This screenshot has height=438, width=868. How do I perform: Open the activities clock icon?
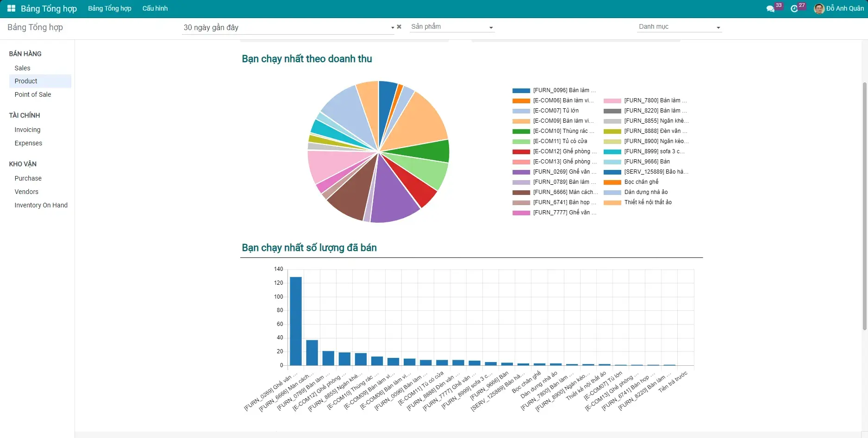pos(794,9)
